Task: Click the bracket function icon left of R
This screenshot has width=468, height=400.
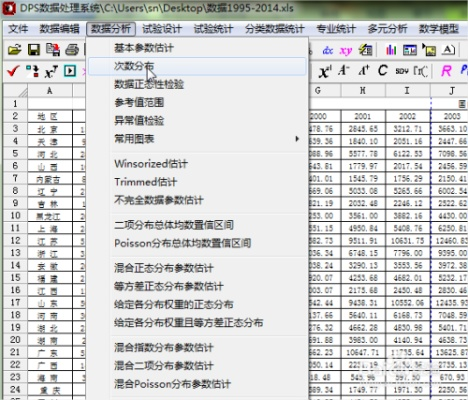Action: pos(421,71)
